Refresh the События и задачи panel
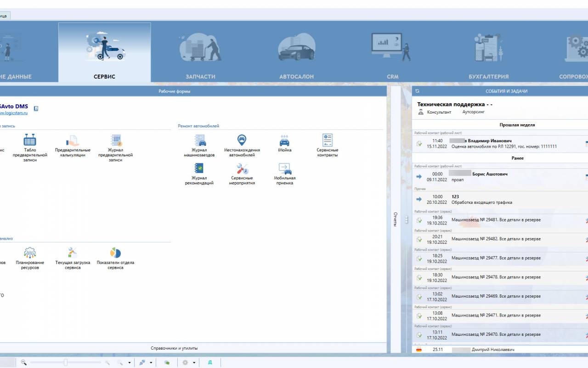The image size is (588, 368). 417,91
